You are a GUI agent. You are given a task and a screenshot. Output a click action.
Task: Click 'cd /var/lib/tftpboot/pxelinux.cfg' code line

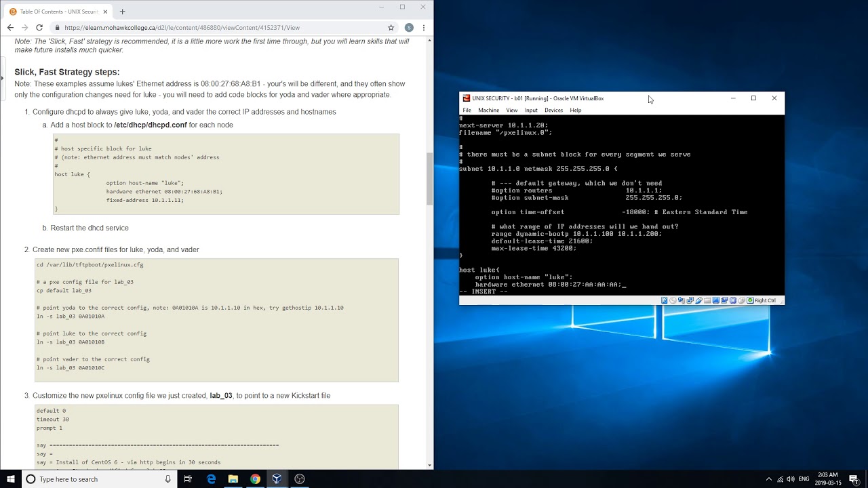[90, 265]
